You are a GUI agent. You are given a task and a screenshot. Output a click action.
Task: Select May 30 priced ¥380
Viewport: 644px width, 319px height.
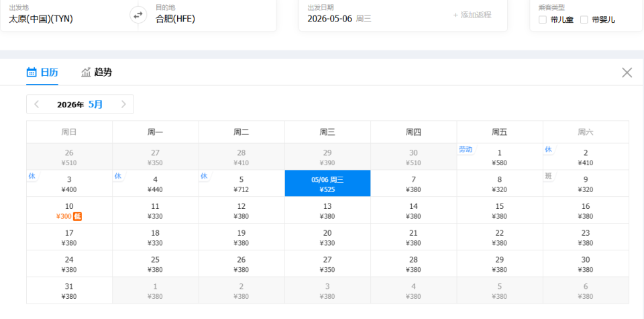[586, 263]
